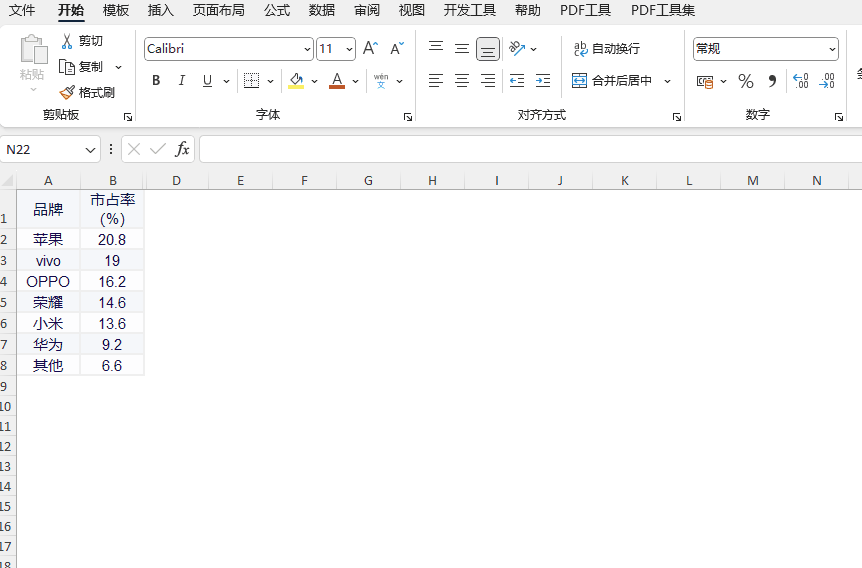Click inside the formula bar
The width and height of the screenshot is (862, 568).
pyautogui.click(x=531, y=149)
